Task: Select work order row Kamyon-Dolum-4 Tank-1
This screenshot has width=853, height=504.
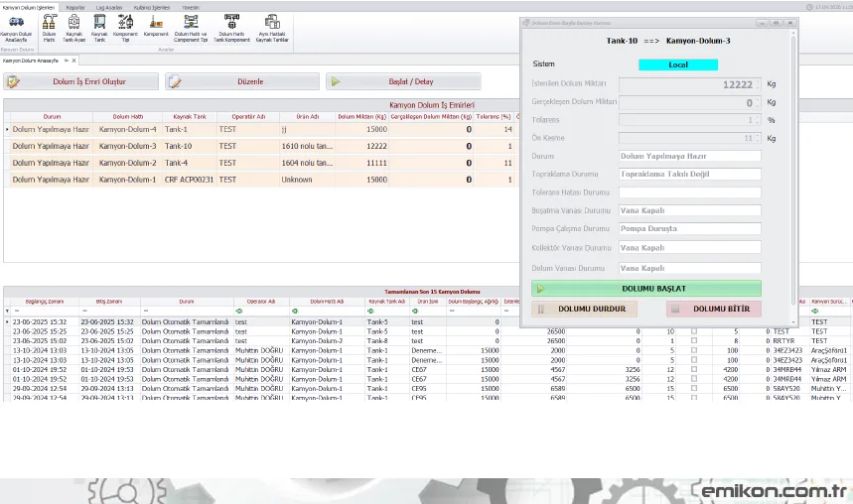Action: [x=261, y=129]
